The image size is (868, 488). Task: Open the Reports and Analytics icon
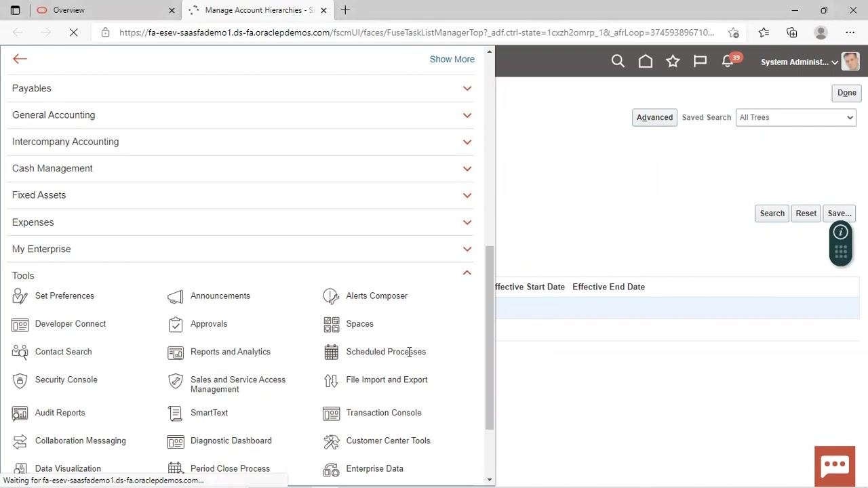176,352
